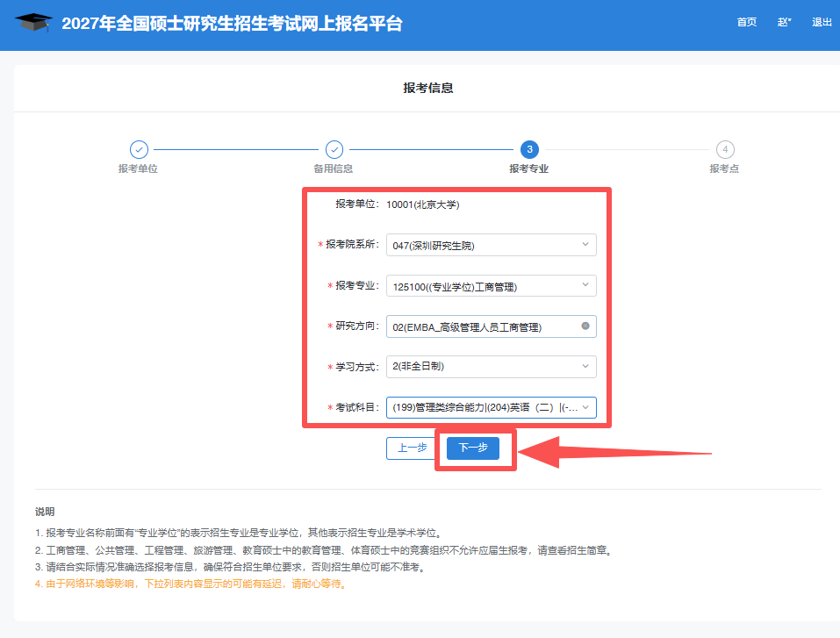Click the completed 备用信息 step checkmark icon
840x638 pixels.
pyautogui.click(x=334, y=149)
